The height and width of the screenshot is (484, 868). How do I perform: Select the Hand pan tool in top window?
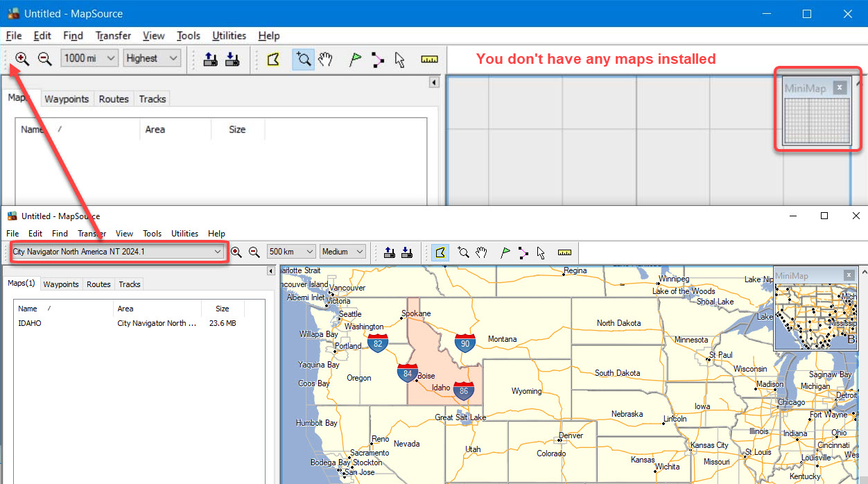tap(325, 59)
